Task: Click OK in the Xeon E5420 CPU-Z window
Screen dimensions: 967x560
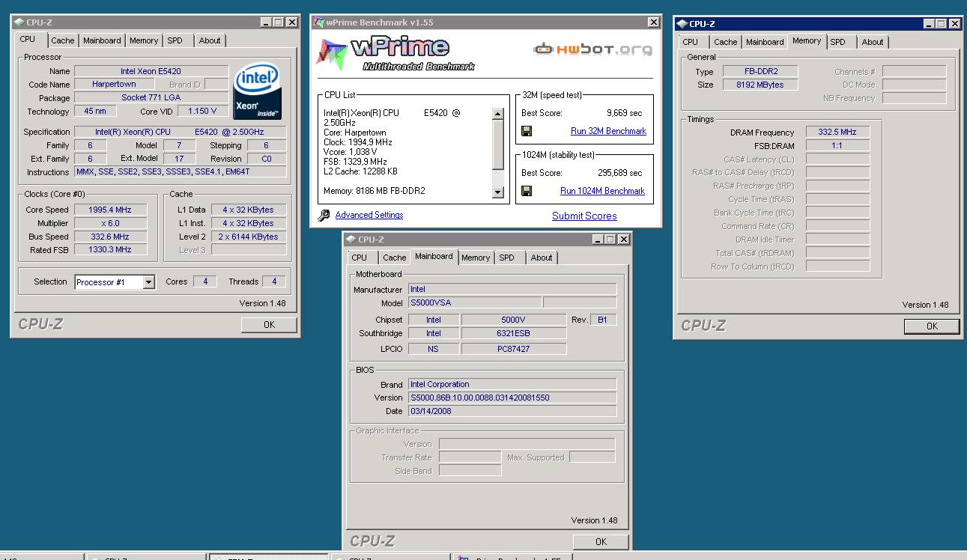Action: click(269, 325)
